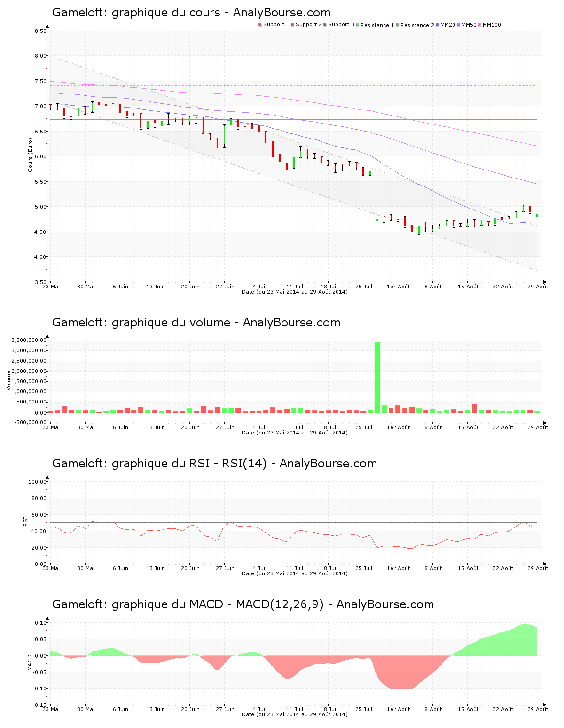Click -0.15 on the MACD axis
Image resolution: width=564 pixels, height=728 pixels.
(40, 705)
